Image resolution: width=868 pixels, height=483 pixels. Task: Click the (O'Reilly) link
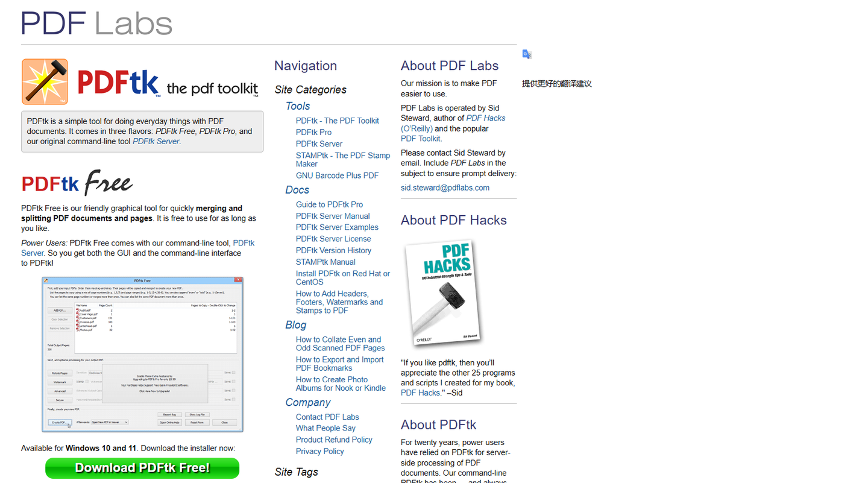[417, 128]
